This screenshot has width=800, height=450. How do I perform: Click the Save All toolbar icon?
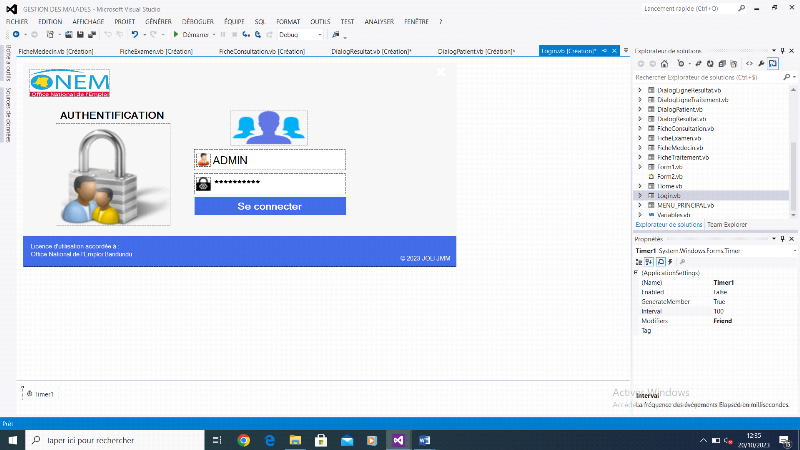pos(91,34)
